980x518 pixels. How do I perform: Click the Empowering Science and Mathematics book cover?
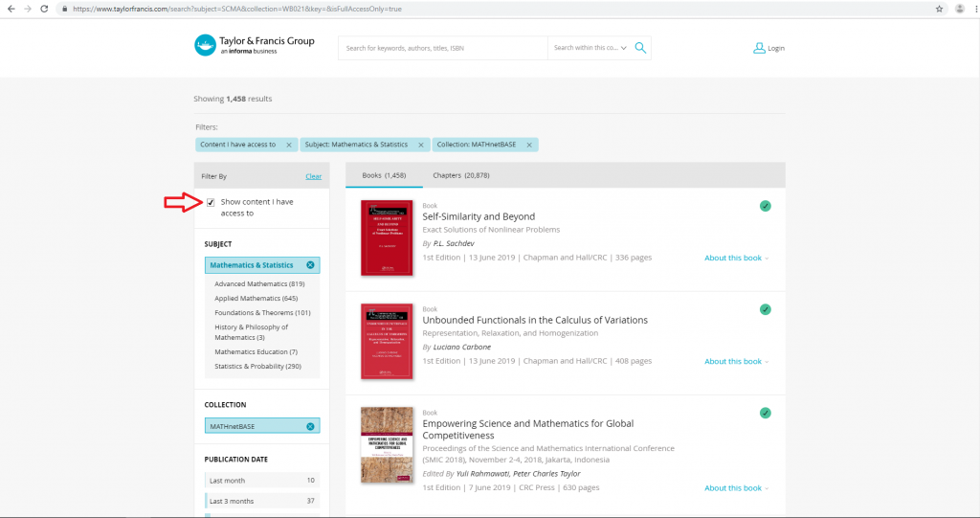(387, 445)
